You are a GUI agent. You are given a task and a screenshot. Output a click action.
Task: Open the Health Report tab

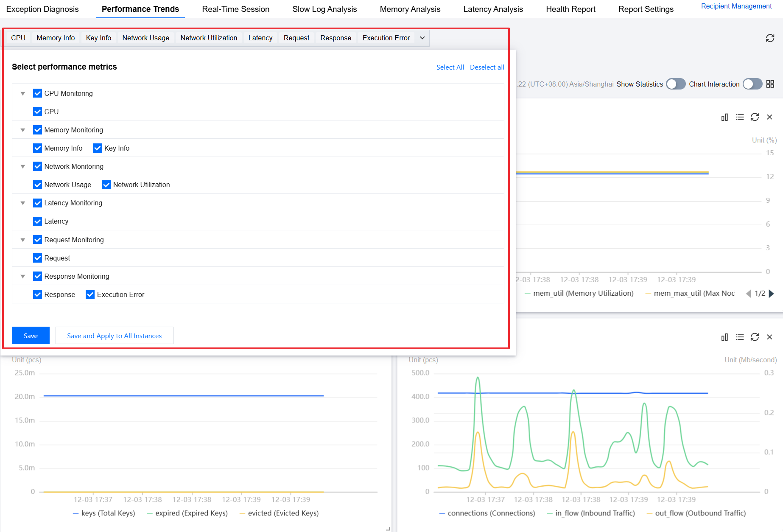point(570,9)
